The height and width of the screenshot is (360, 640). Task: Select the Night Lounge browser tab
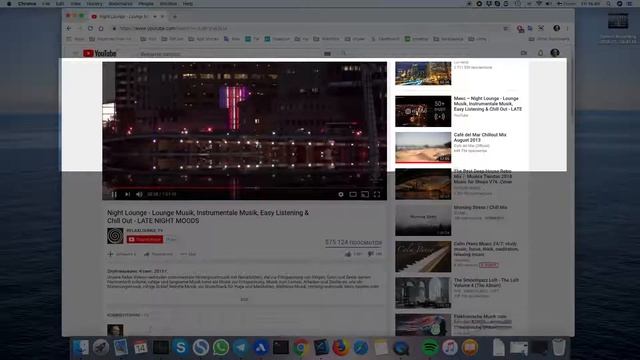tap(127, 17)
